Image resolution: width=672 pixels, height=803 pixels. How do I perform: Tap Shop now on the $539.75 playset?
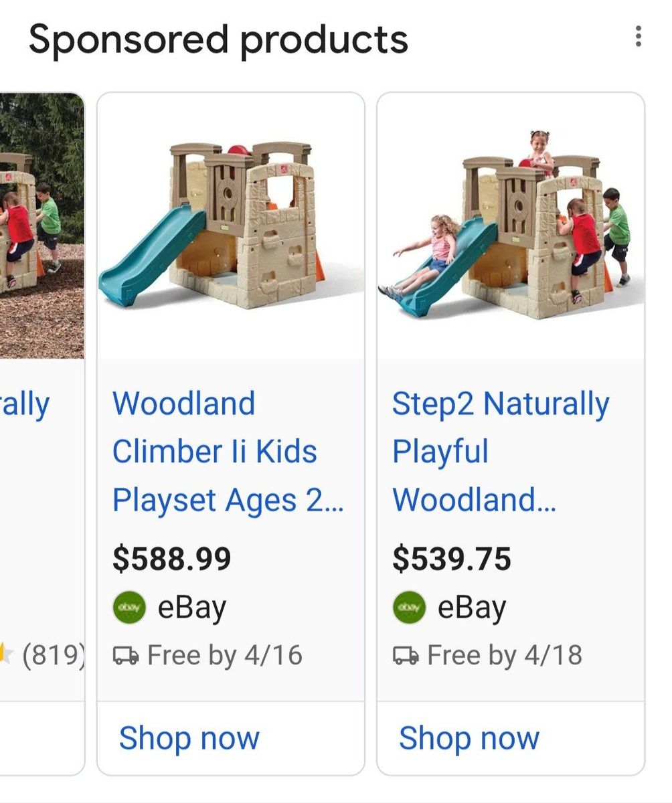pyautogui.click(x=469, y=739)
